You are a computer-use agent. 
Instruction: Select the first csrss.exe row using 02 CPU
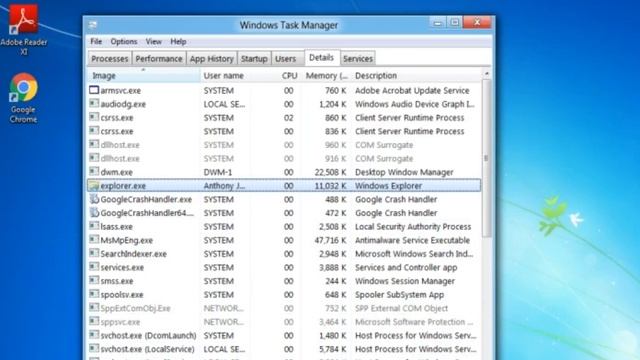(284, 118)
